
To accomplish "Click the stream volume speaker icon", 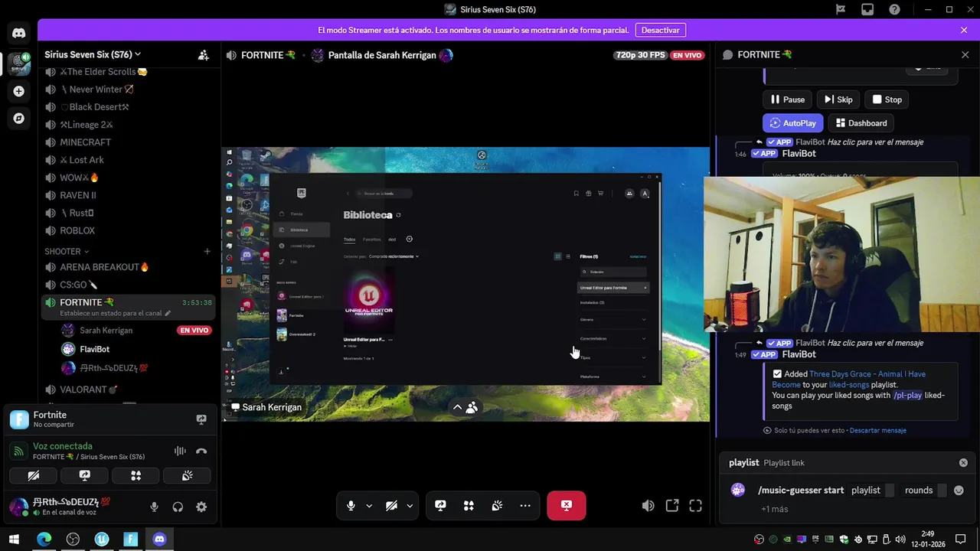I will point(648,505).
